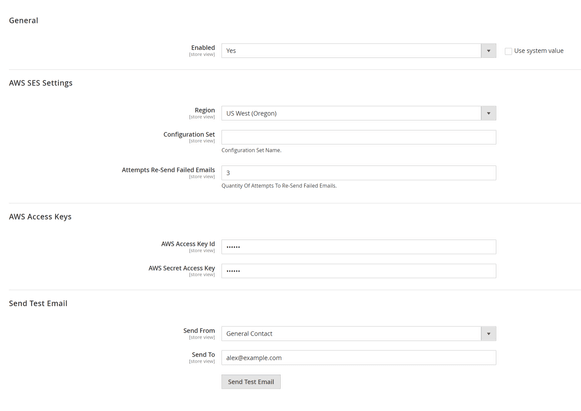Click the Use system value label

pos(538,51)
